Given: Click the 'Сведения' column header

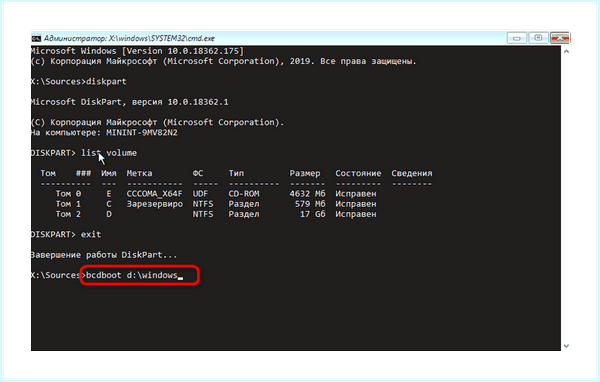Looking at the screenshot, I should 411,173.
